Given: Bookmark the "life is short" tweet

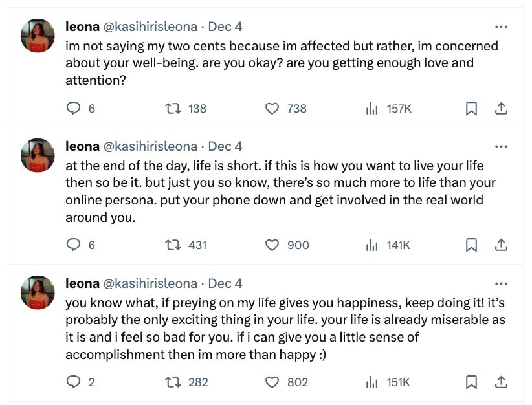Looking at the screenshot, I should [472, 245].
